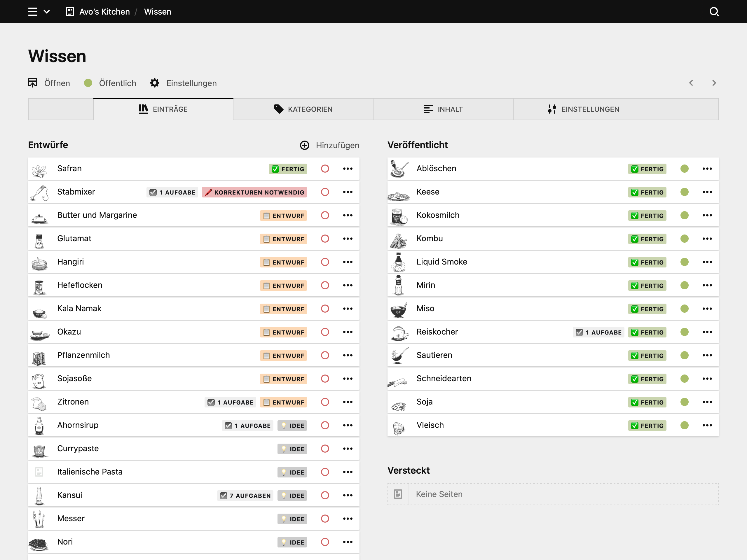Open the hamburger menu
The width and height of the screenshot is (747, 560).
(x=32, y=11)
